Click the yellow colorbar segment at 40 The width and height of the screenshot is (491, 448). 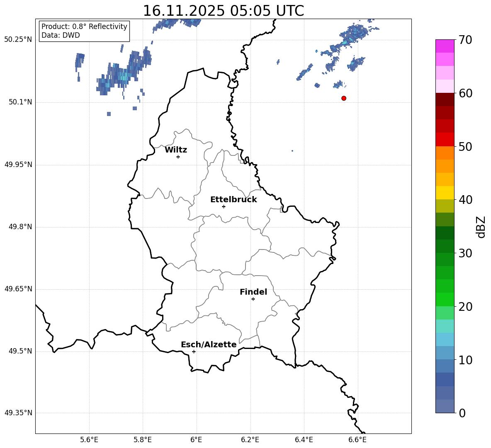pyautogui.click(x=445, y=193)
